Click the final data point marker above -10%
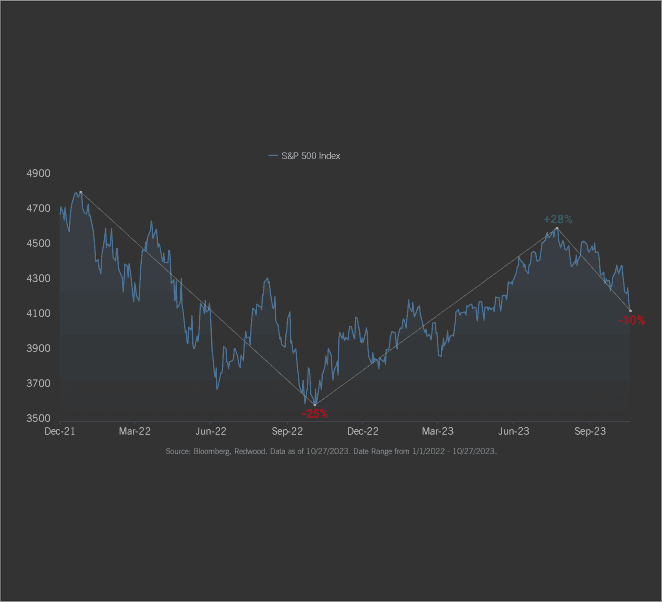This screenshot has height=602, width=662. click(x=630, y=311)
